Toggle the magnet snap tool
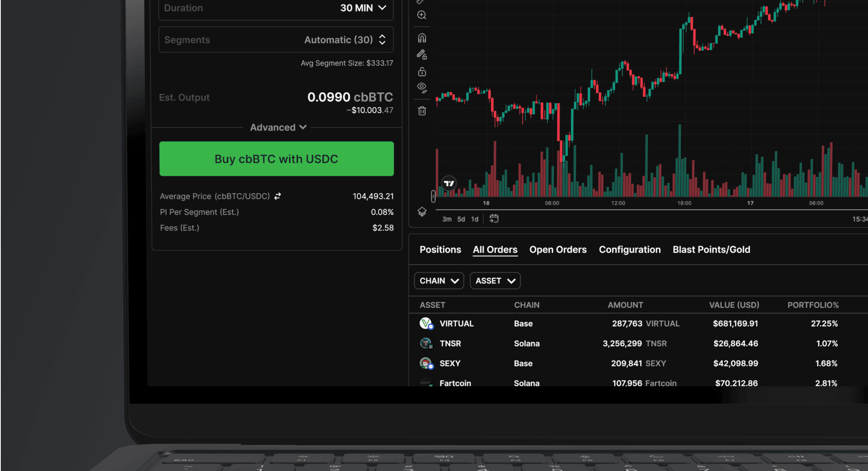Image resolution: width=868 pixels, height=471 pixels. [422, 38]
